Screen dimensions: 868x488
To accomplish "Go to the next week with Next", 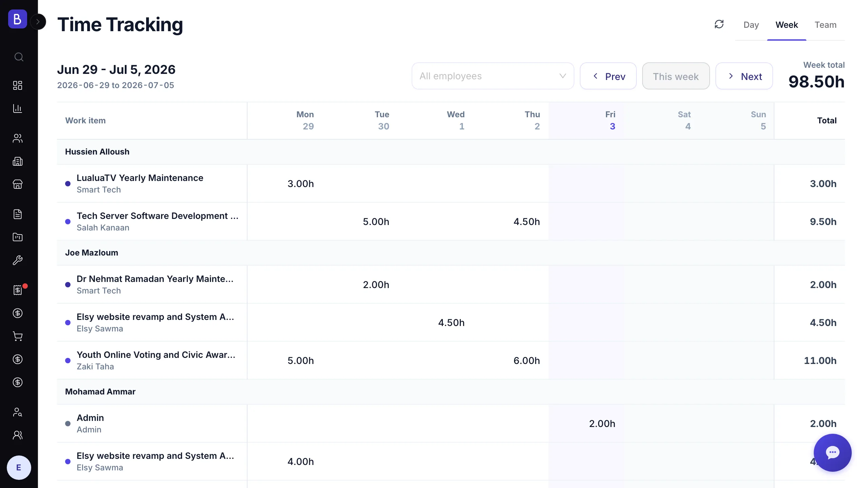I will click(x=744, y=76).
